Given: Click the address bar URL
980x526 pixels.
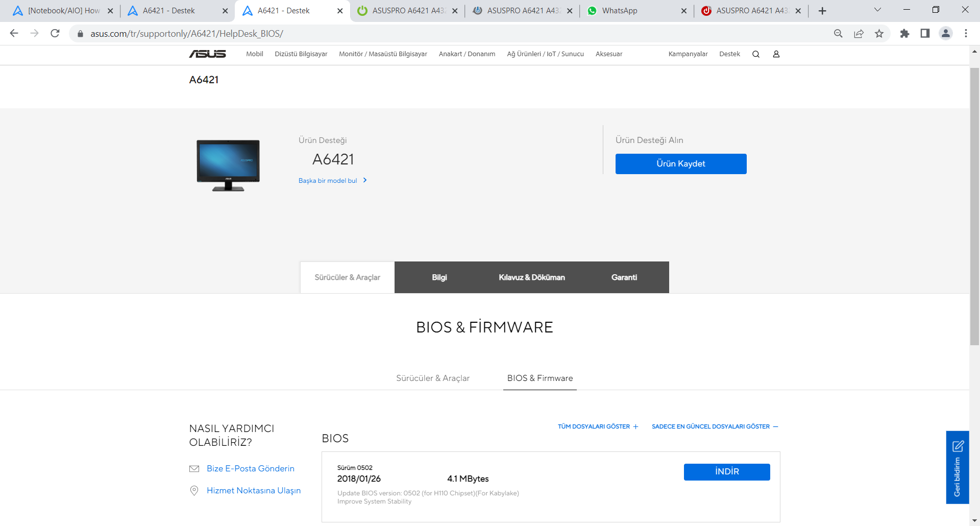Looking at the screenshot, I should 187,34.
